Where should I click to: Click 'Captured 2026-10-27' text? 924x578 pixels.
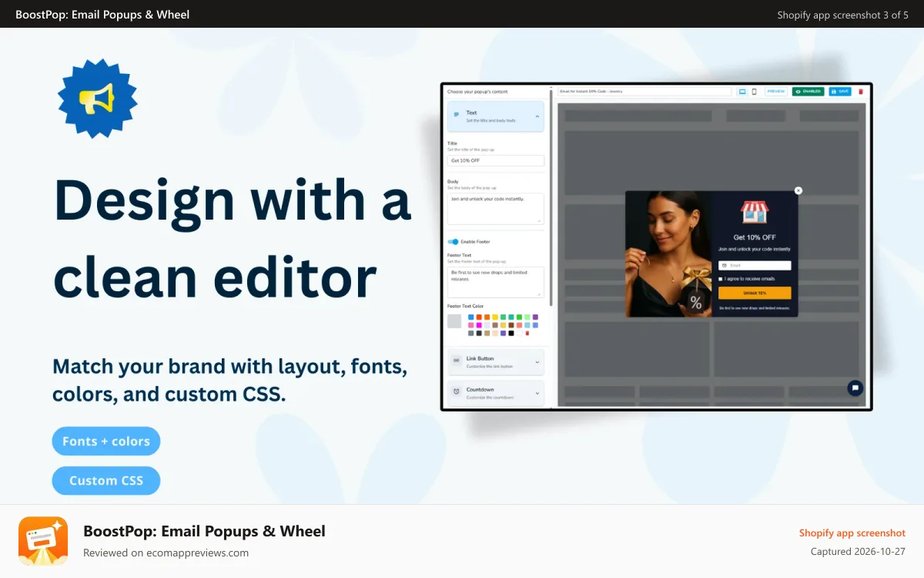pos(858,552)
